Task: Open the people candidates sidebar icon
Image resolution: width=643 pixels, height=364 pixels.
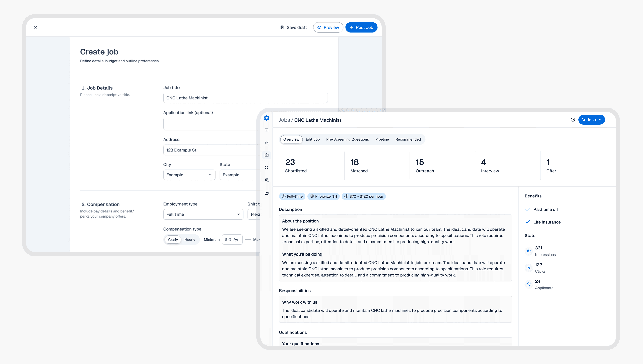Action: pos(266,180)
